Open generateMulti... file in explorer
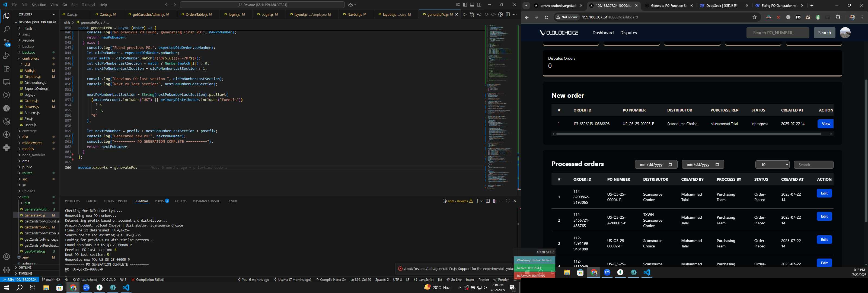This screenshot has height=293, width=868. click(x=37, y=209)
